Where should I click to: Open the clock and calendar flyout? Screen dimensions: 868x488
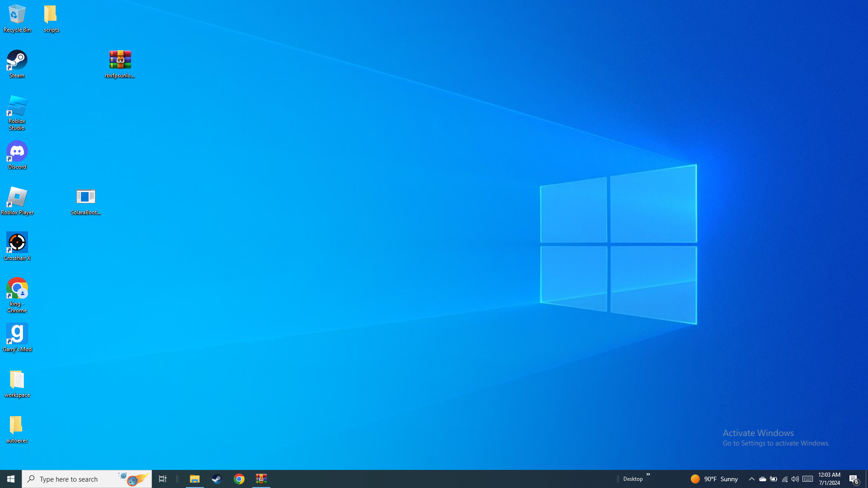pos(829,479)
